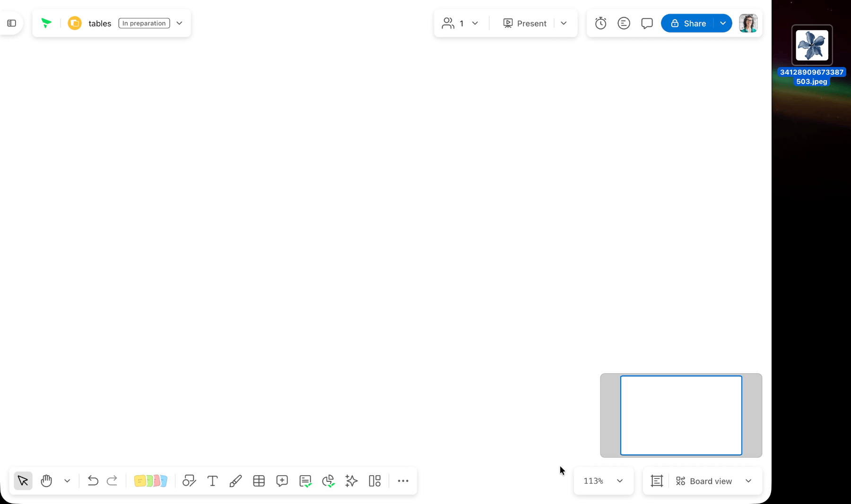Add a sticky note from the palette
This screenshot has width=851, height=504.
pyautogui.click(x=151, y=481)
